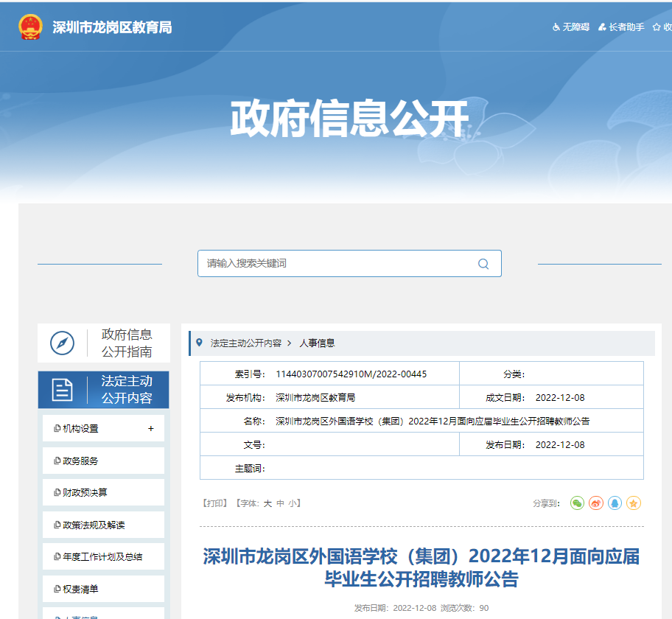Click the wheelchair icon beside 无障碍

556,27
